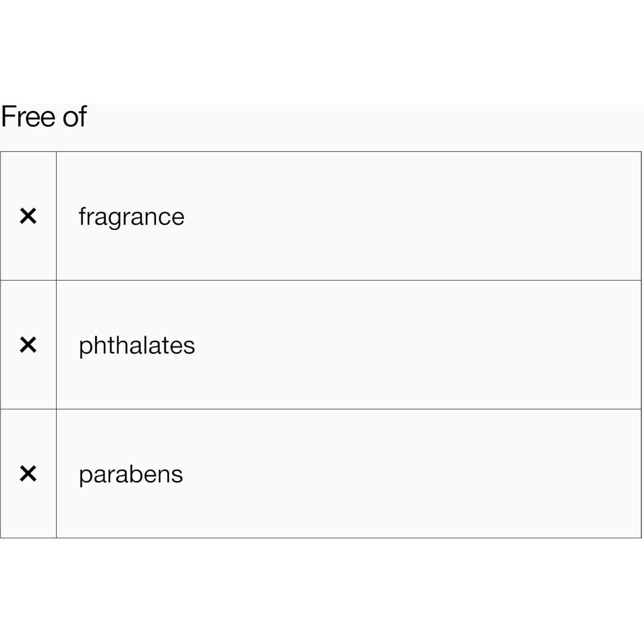Click the word "phthalates"
This screenshot has width=644, height=644.
(x=137, y=346)
